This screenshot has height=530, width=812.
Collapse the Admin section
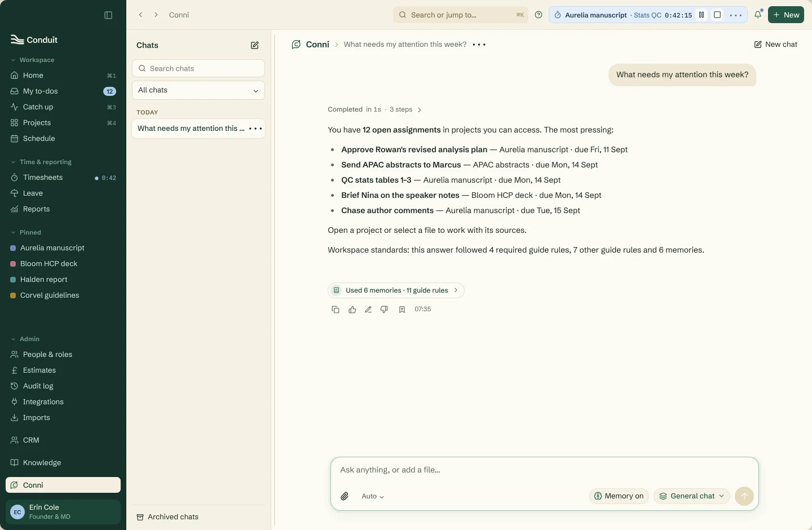25,339
